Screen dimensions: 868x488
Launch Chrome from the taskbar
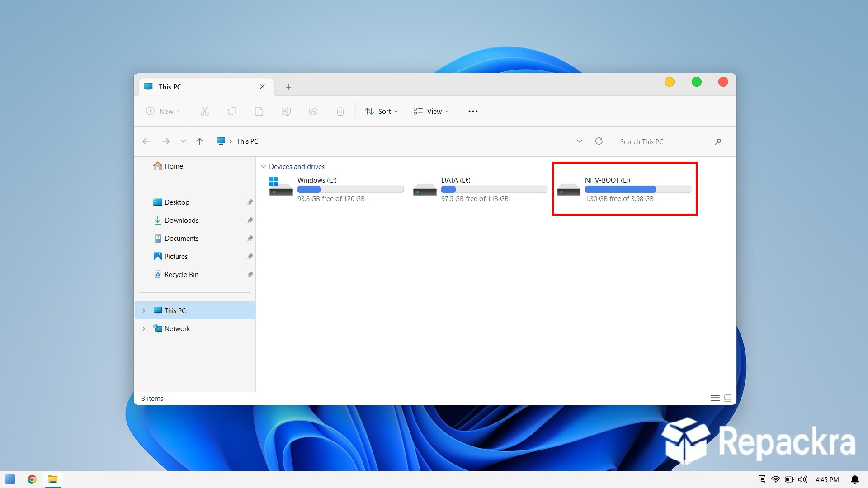32,479
